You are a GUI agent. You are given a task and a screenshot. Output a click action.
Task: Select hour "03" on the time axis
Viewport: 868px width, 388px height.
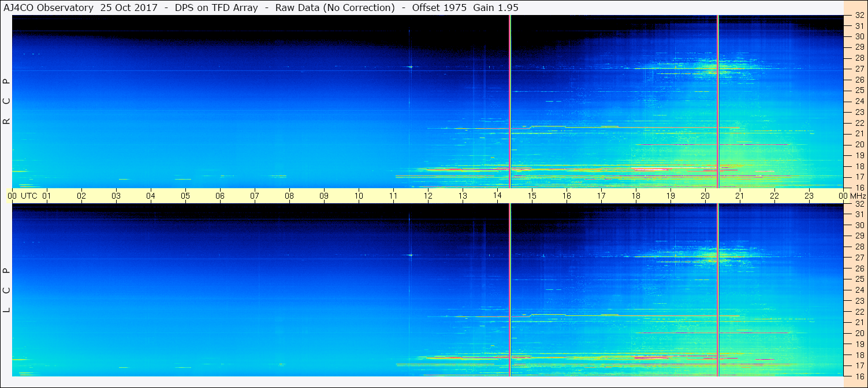click(x=116, y=196)
